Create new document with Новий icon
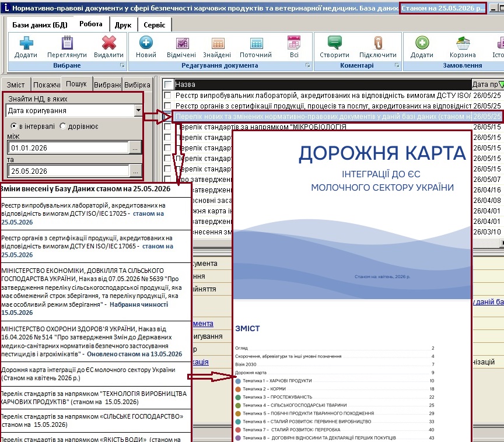504x442 pixels. [x=146, y=43]
